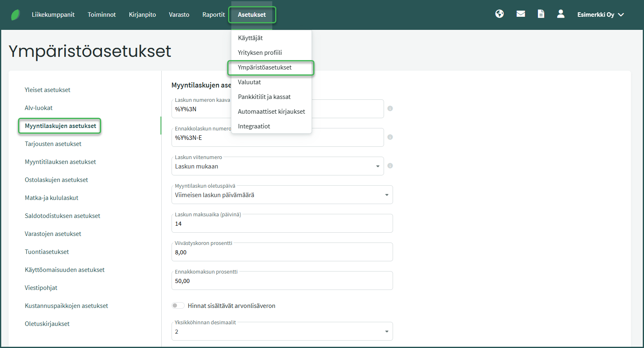Expand Yksikköhinnan desimaalit dropdown
Viewport: 644px width, 348px height.
point(386,332)
